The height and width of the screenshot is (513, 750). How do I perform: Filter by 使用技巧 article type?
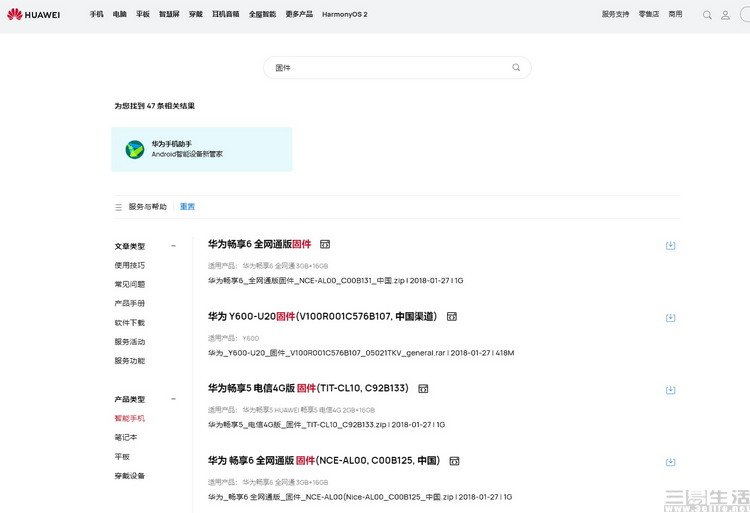[130, 265]
